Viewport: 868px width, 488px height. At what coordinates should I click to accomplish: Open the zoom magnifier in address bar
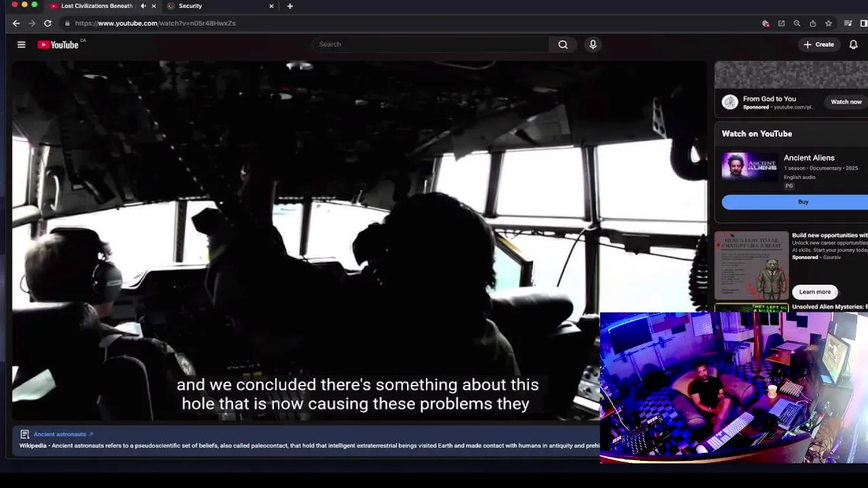(x=797, y=23)
